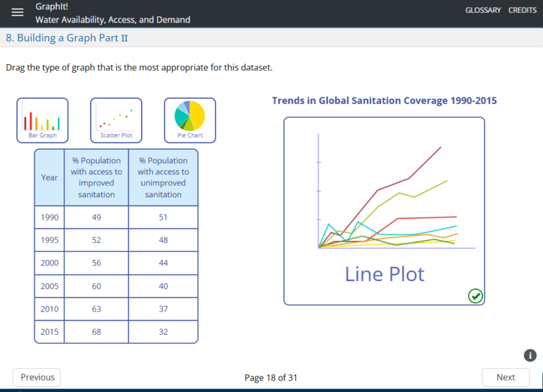The width and height of the screenshot is (543, 392).
Task: Click the 'Drag the type of graph' instruction
Action: point(139,68)
